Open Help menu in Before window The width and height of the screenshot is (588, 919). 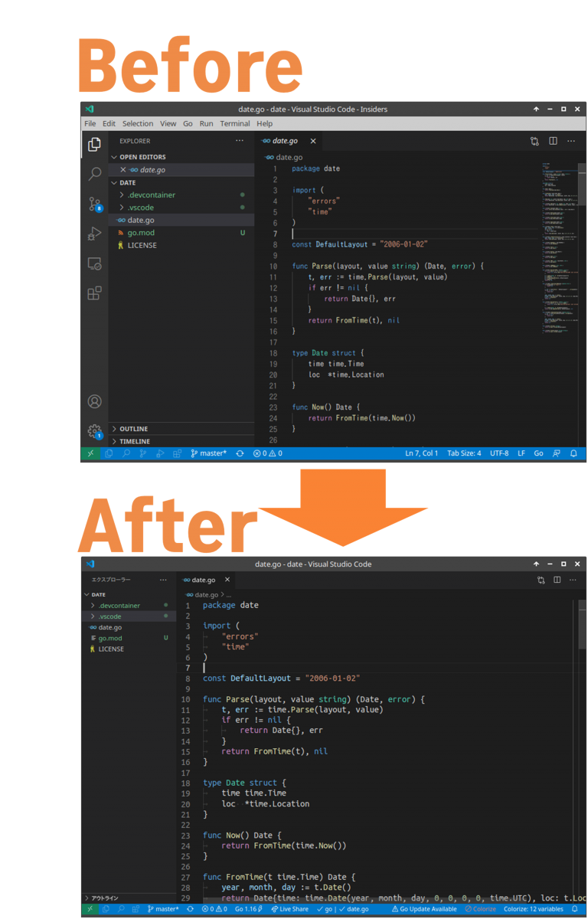click(265, 123)
